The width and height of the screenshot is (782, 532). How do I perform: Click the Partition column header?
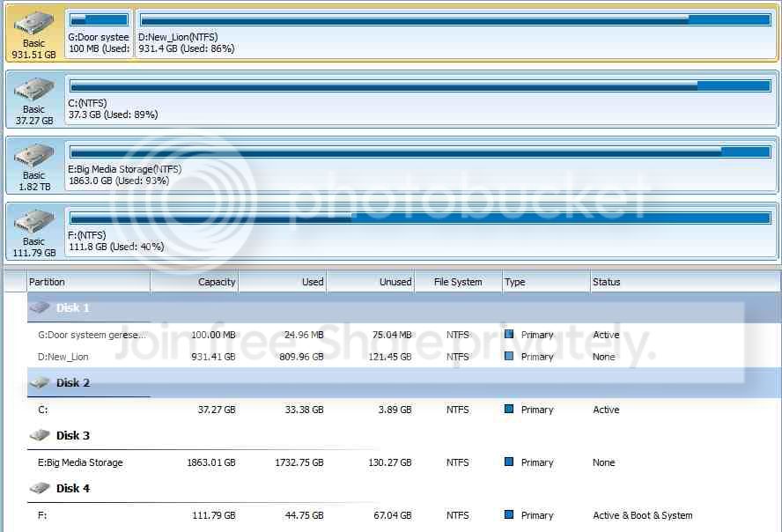tap(88, 282)
